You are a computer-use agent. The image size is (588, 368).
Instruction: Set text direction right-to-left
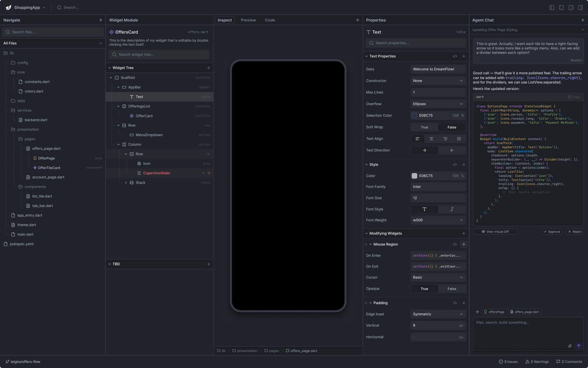click(452, 150)
